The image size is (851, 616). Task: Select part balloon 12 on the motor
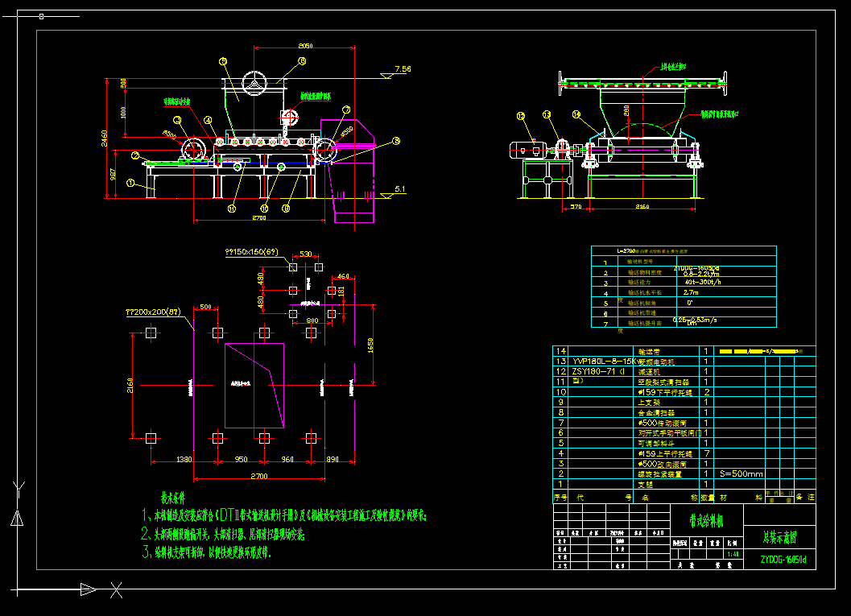point(521,117)
